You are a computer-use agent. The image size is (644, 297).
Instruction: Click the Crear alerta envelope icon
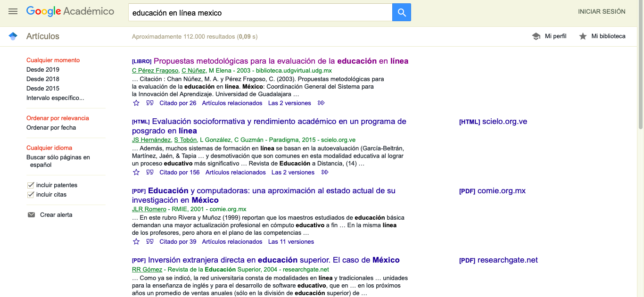point(31,215)
